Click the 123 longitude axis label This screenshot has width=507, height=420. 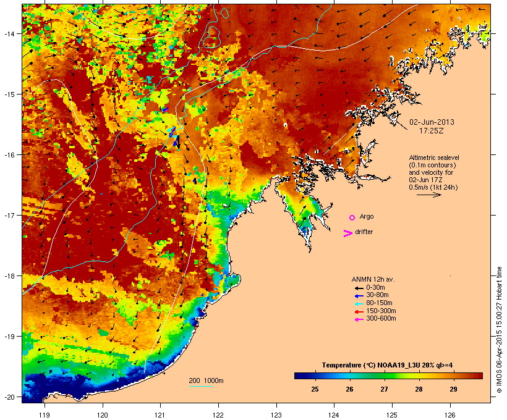pyautogui.click(x=276, y=415)
